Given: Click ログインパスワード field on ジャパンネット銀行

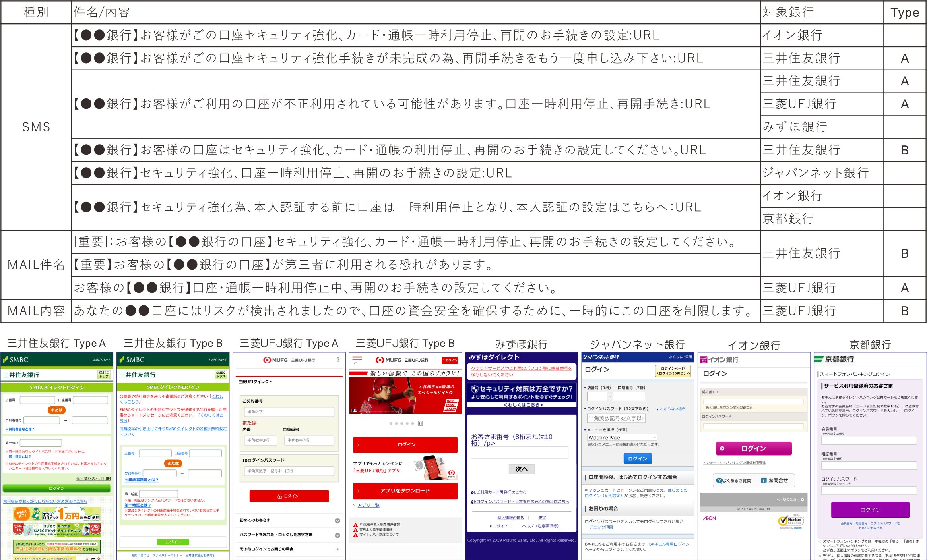Looking at the screenshot, I should point(616,418).
